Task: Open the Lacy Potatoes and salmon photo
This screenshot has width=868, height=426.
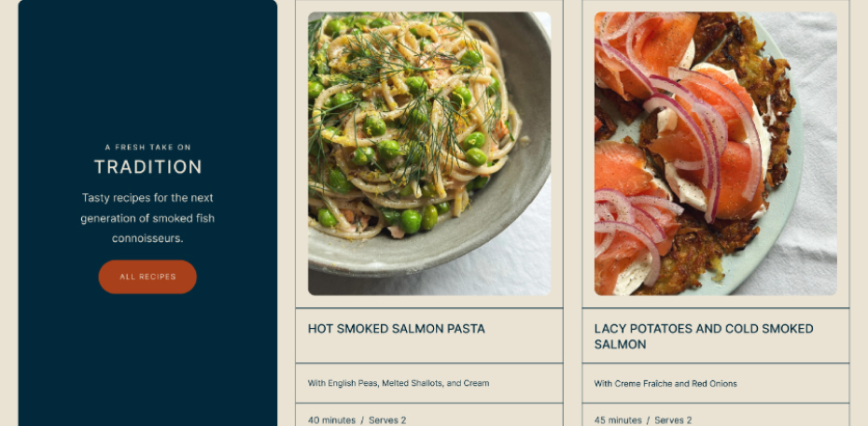Action: point(715,153)
